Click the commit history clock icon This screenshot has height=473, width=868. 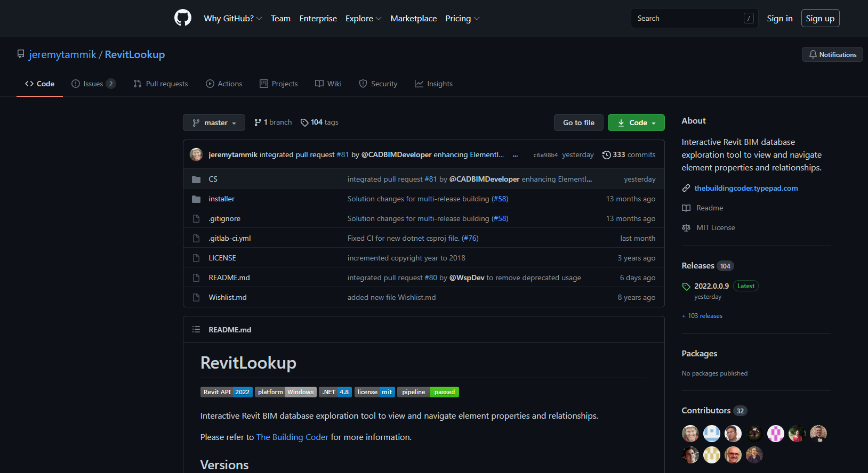coord(606,155)
